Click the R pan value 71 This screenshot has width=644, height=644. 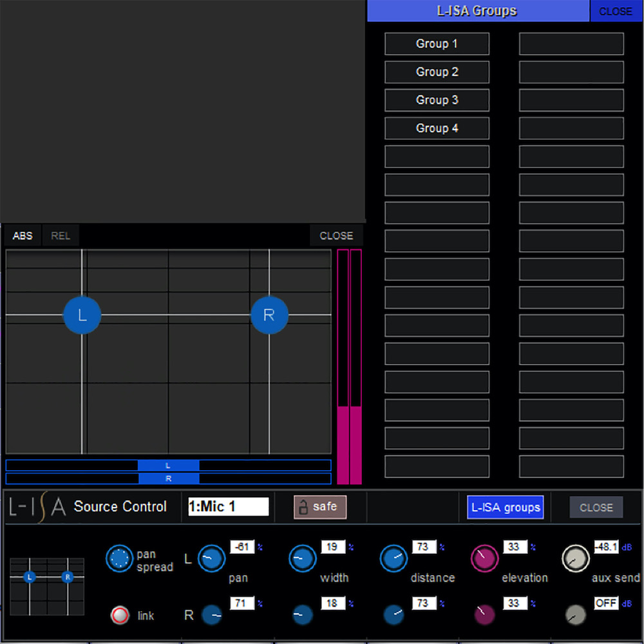click(x=242, y=603)
